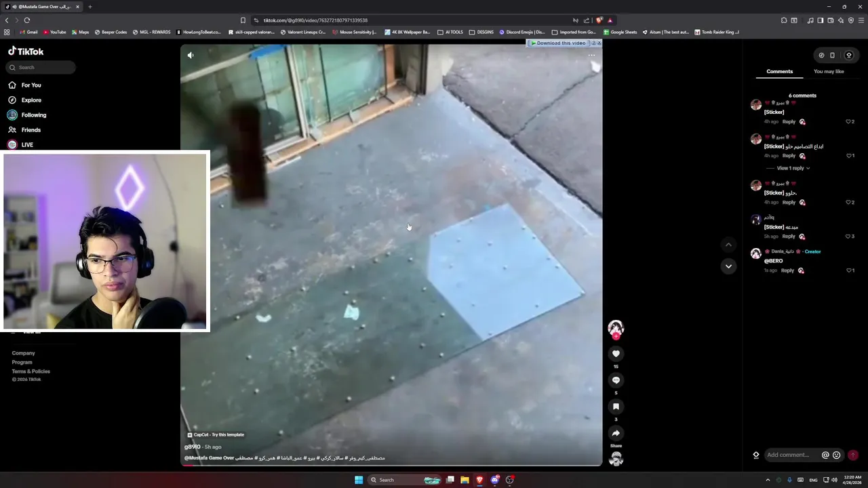The height and width of the screenshot is (488, 868).
Task: Open the LIVE section in sidebar
Action: [20, 144]
